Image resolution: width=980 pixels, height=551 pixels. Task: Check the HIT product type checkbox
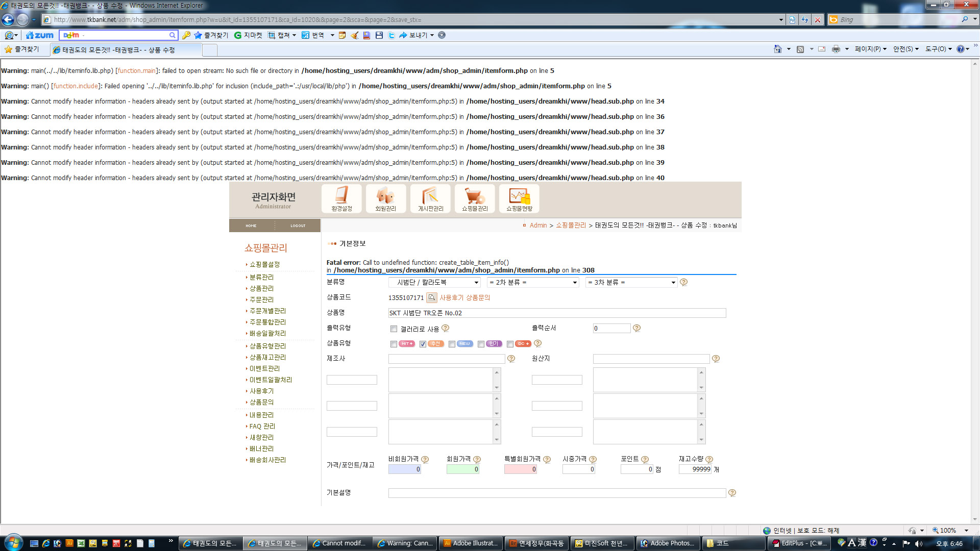point(394,344)
